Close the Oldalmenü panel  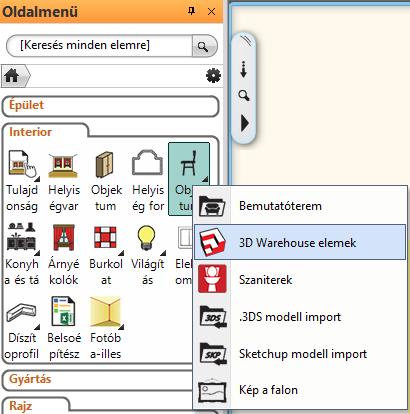(x=211, y=12)
